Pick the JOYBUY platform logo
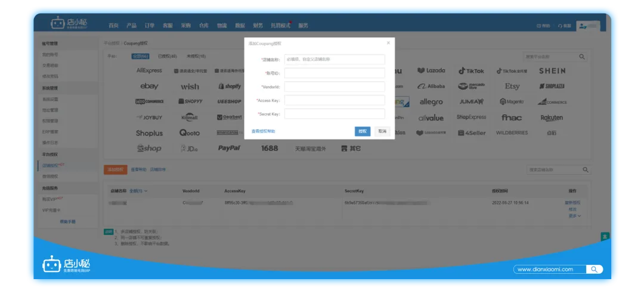The height and width of the screenshot is (297, 644). pos(150,117)
